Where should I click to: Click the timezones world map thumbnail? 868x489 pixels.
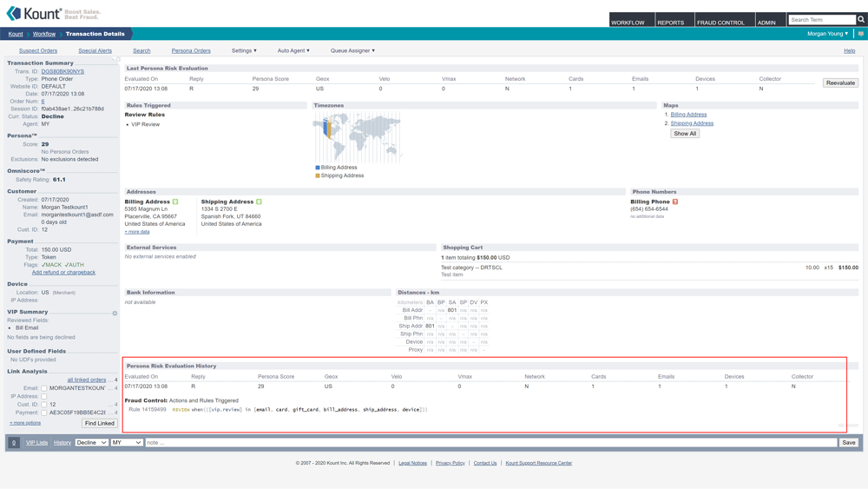pos(357,137)
